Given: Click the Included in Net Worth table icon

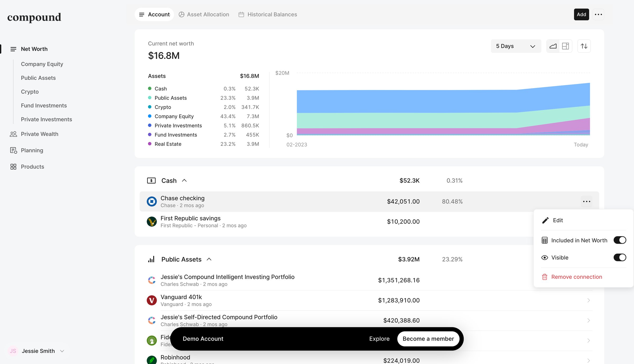Looking at the screenshot, I should [545, 240].
